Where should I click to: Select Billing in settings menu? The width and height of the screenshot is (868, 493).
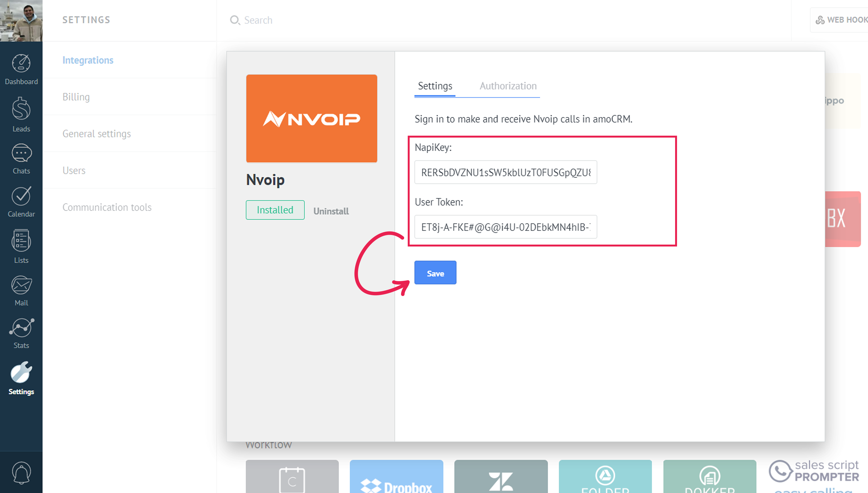tap(76, 97)
